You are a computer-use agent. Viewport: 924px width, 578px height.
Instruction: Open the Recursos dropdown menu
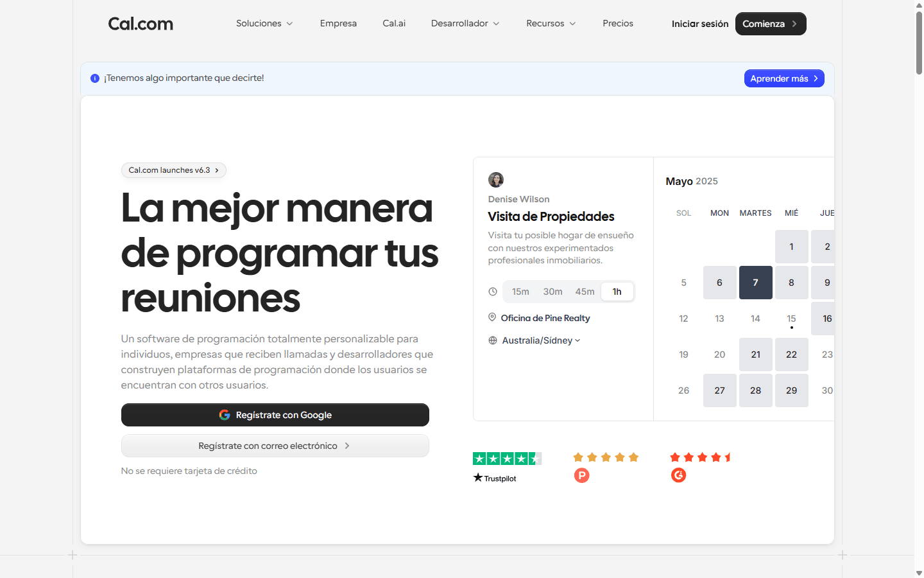coord(551,23)
